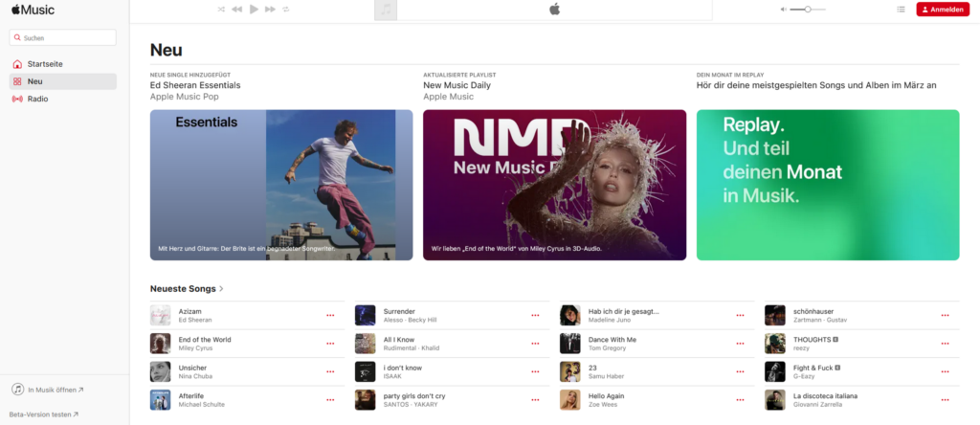
Task: Start playback with the play button
Action: click(x=254, y=10)
